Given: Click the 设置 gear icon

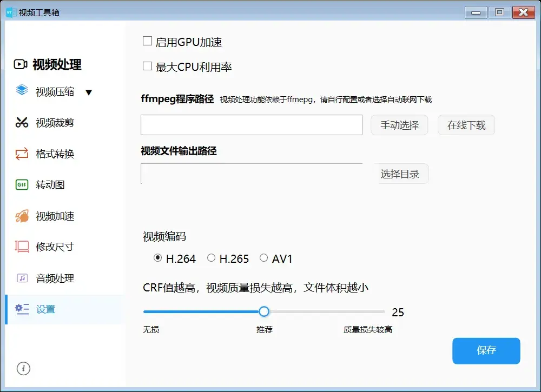Looking at the screenshot, I should tap(22, 309).
